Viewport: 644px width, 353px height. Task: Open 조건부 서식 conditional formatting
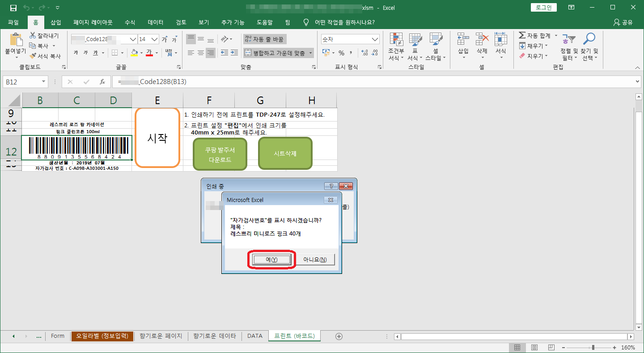point(396,40)
